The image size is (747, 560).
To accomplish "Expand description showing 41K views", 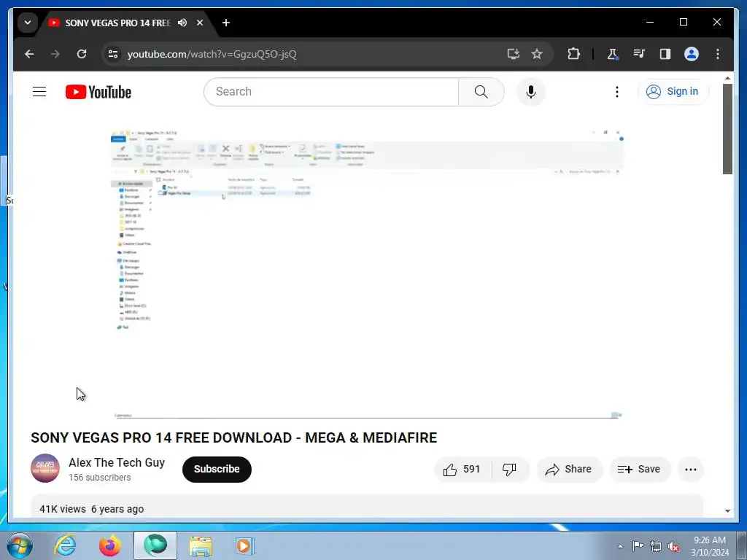I will [367, 507].
